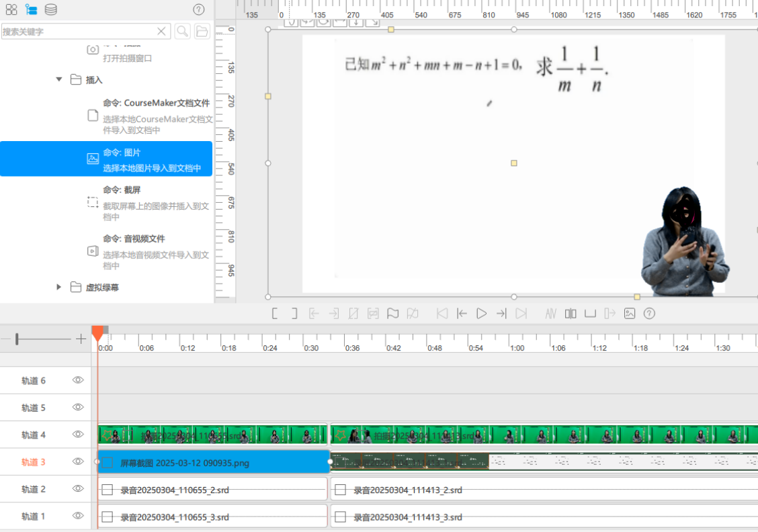
Task: Hide 轨道 4 with its eye icon
Action: click(x=78, y=435)
